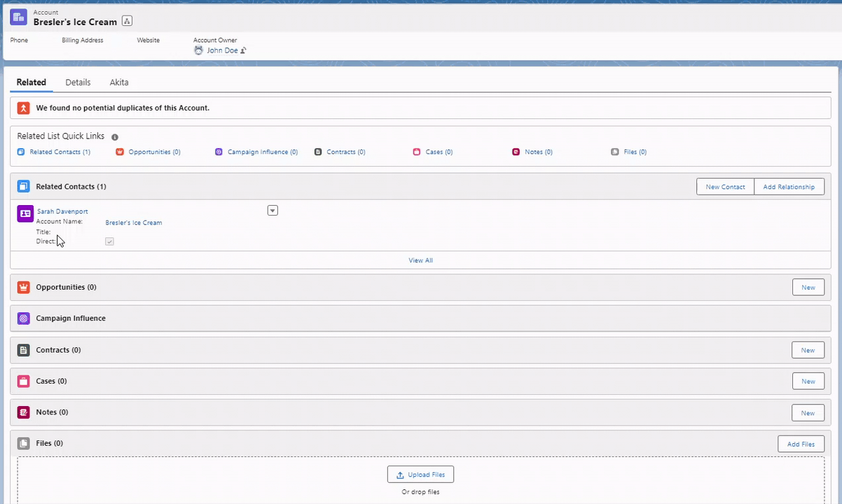The image size is (842, 504).
Task: Open the John Doe account owner link
Action: [222, 50]
